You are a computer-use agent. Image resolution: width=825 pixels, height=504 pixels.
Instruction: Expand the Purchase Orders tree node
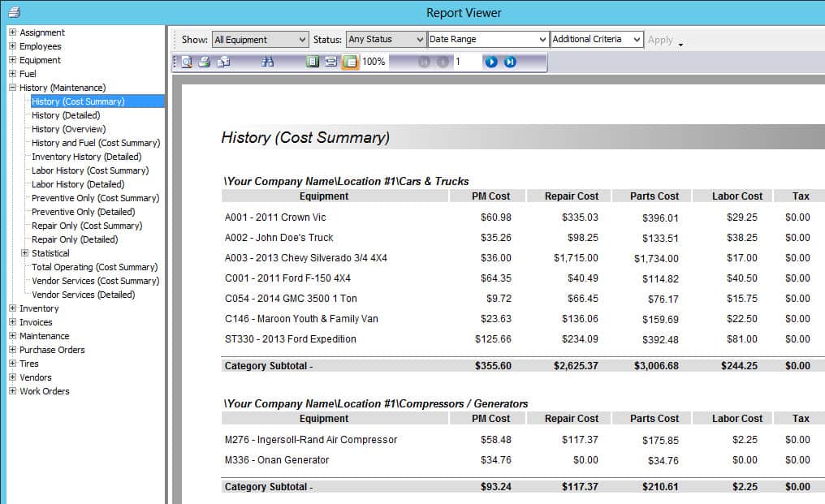13,349
